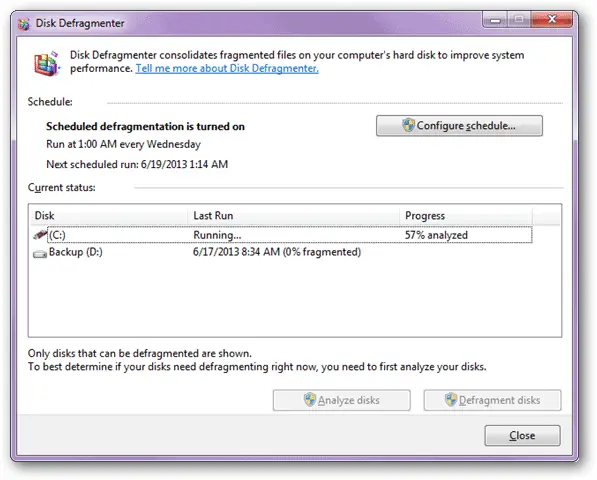The image size is (597, 480).
Task: Click the 57% analyzed progress cell
Action: [x=436, y=235]
